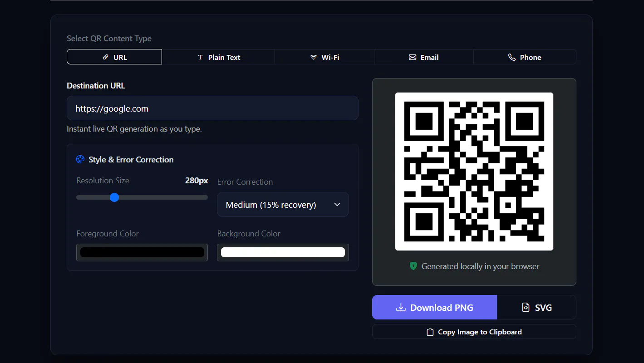Click the 'Instant live QR generation' hint text

pos(134,129)
